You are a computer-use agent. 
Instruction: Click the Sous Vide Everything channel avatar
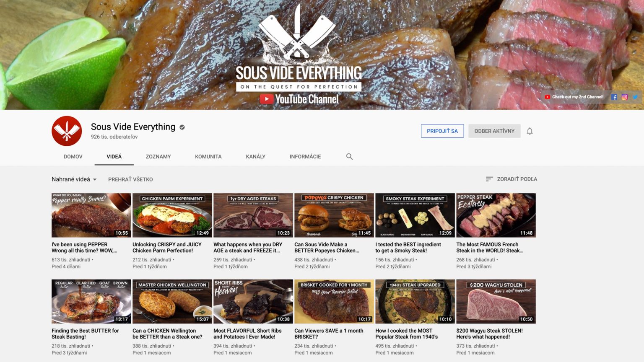(x=67, y=131)
